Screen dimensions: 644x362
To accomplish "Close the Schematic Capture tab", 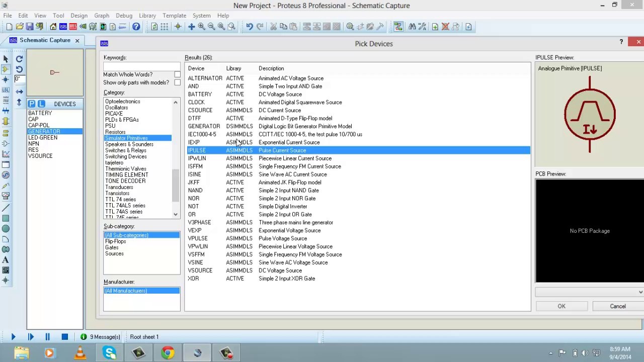I will pyautogui.click(x=77, y=40).
